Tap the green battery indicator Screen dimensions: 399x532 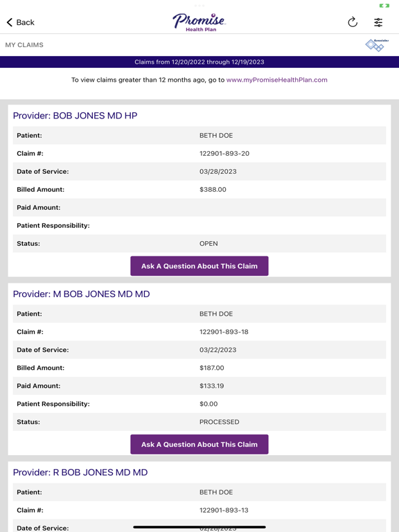pos(384,6)
